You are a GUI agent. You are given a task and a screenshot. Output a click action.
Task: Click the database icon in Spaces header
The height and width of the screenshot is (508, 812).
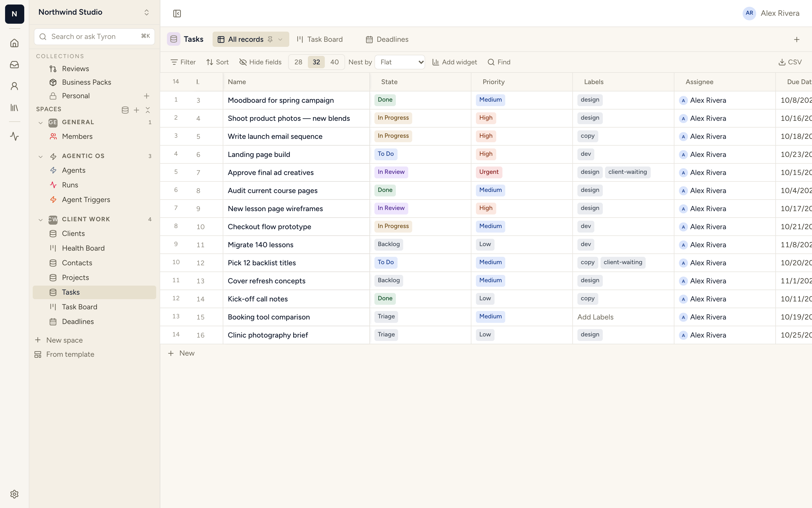coord(125,110)
